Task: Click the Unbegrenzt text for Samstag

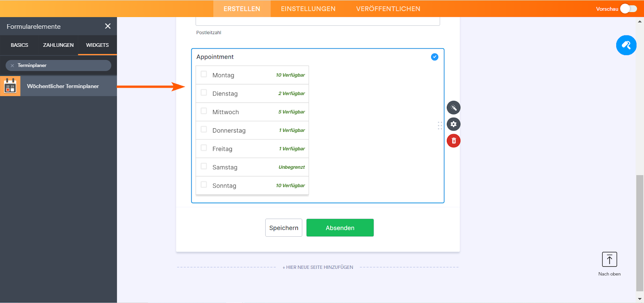Action: pos(291,167)
